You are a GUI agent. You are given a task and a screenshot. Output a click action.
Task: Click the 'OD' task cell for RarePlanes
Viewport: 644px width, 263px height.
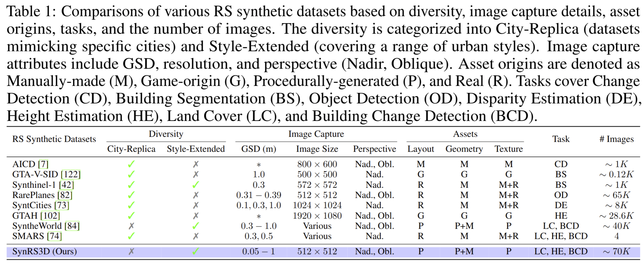point(561,195)
